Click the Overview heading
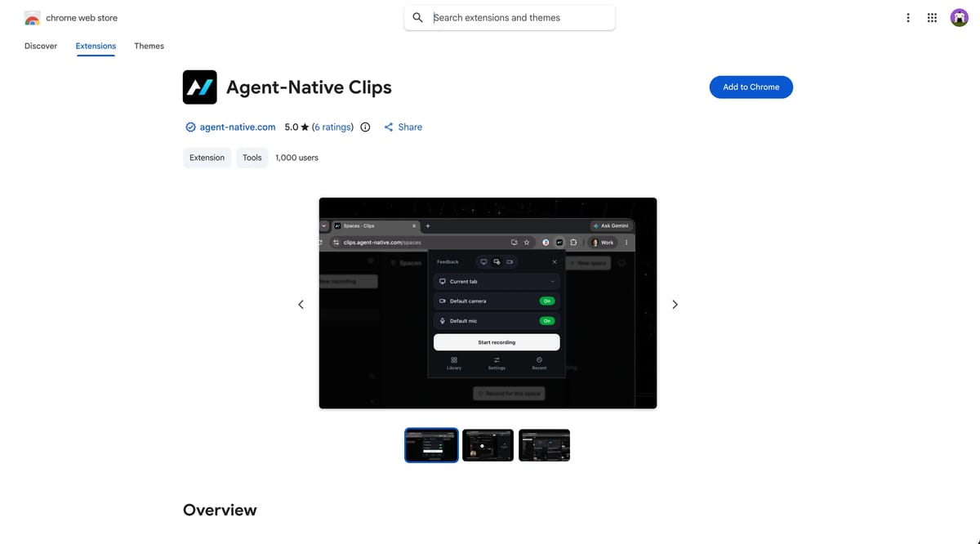 click(x=220, y=510)
